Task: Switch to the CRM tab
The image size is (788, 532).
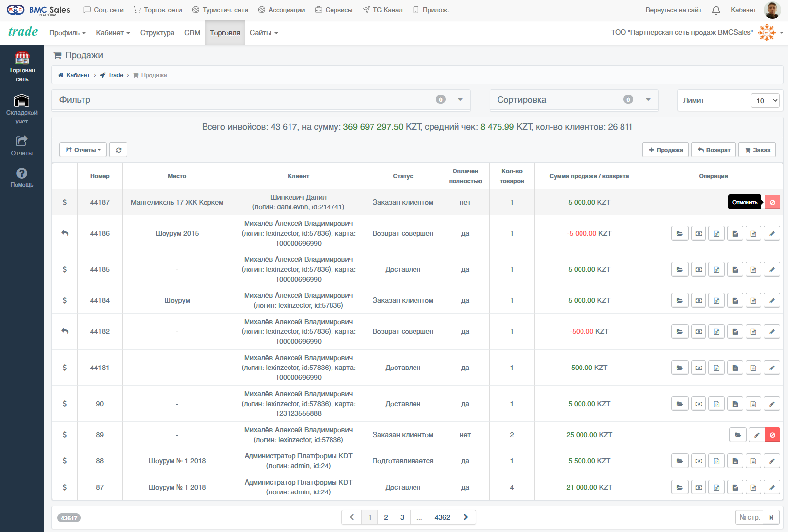Action: click(192, 33)
